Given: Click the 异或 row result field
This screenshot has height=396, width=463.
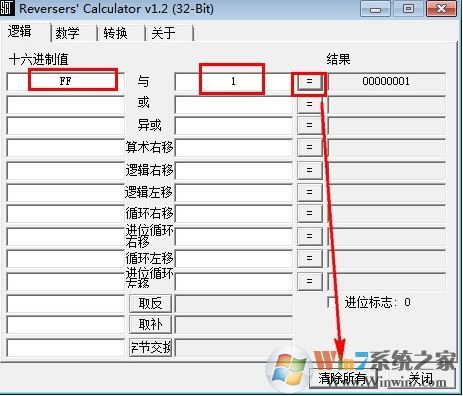Looking at the screenshot, I should (386, 125).
